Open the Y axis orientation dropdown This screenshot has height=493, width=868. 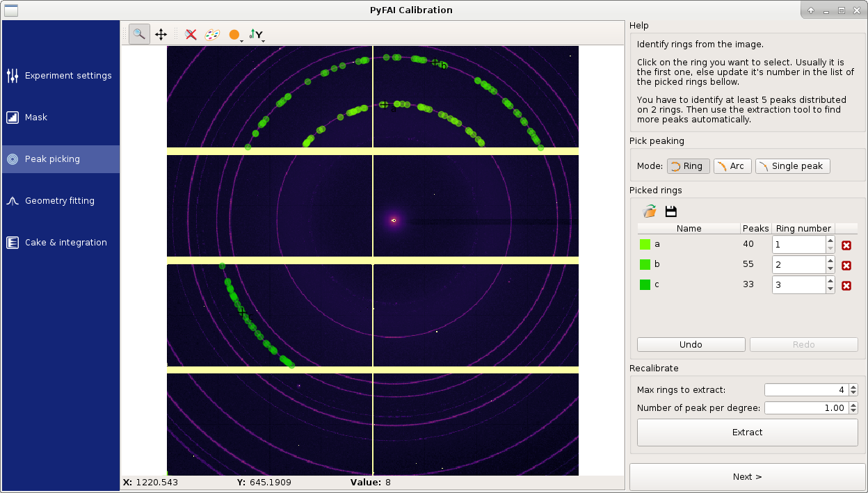(257, 35)
